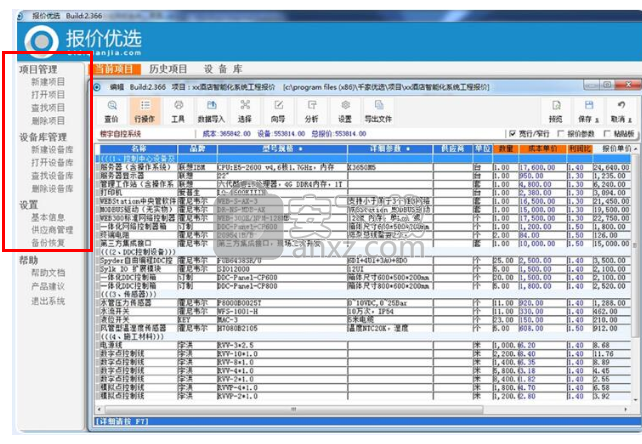
Task: Click 删除项目 in the sidebar
Action: click(48, 121)
